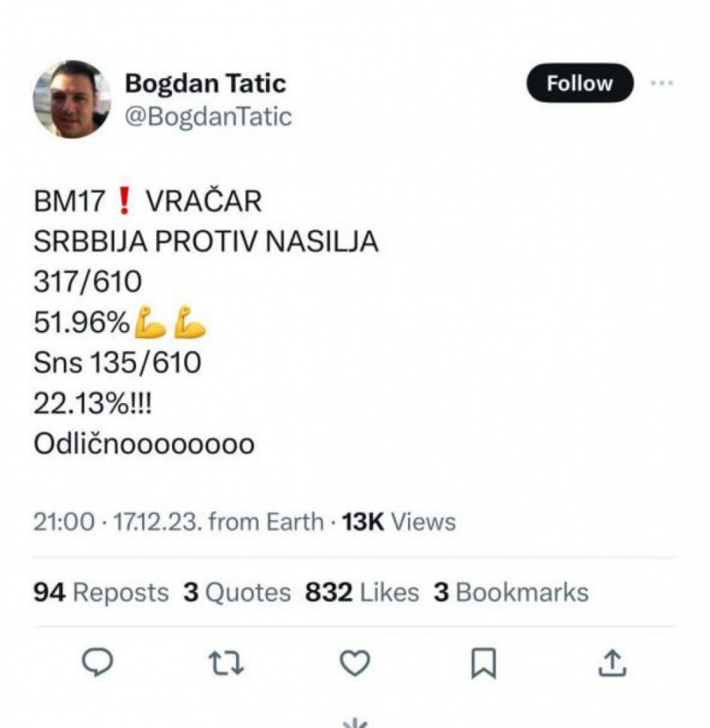Repost the tweet using the arrows icon
Image resolution: width=710 pixels, height=728 pixels.
(x=226, y=663)
